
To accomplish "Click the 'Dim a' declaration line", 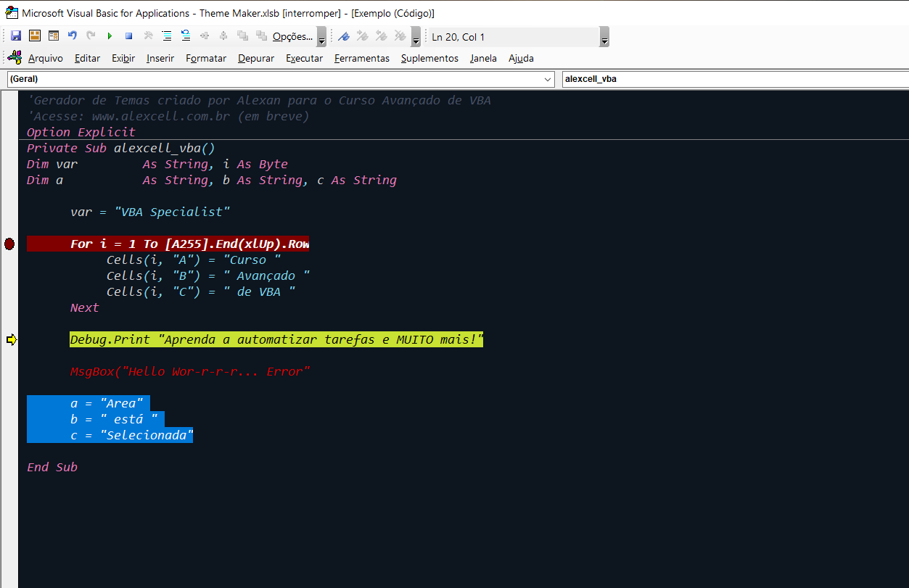I will coord(212,180).
